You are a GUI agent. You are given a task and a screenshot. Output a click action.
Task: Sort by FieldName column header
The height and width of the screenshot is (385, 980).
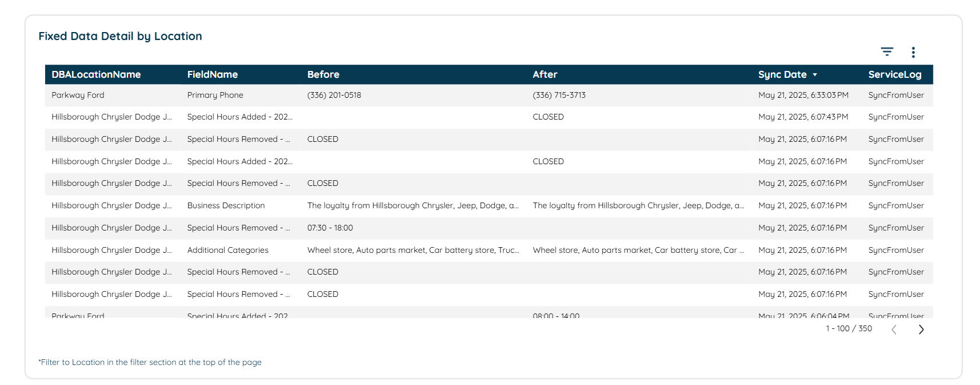213,74
